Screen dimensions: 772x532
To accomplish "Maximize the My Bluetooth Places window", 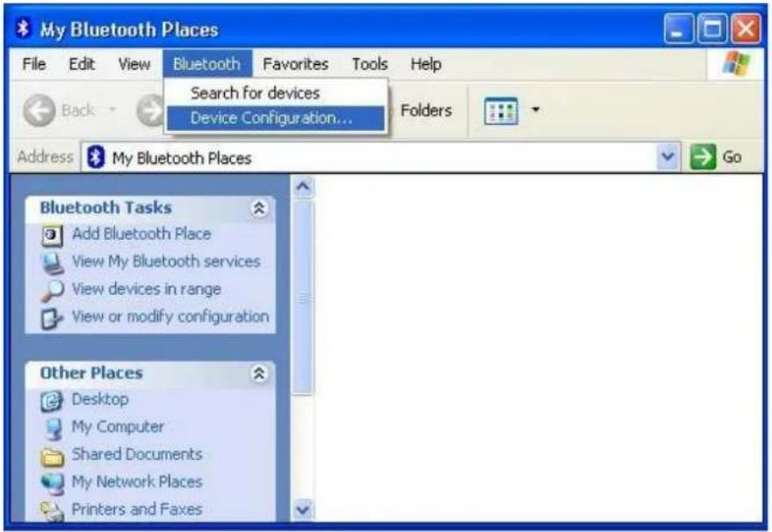I will point(712,29).
